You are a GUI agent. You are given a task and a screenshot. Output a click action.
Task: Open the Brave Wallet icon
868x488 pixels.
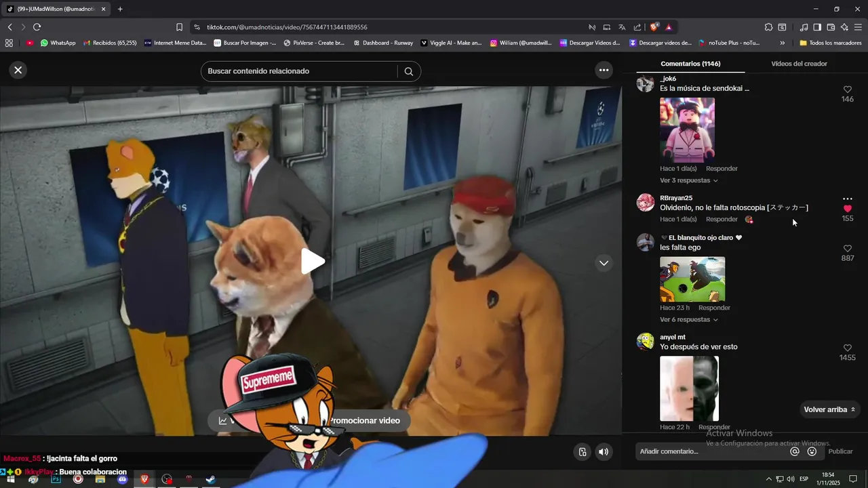831,27
